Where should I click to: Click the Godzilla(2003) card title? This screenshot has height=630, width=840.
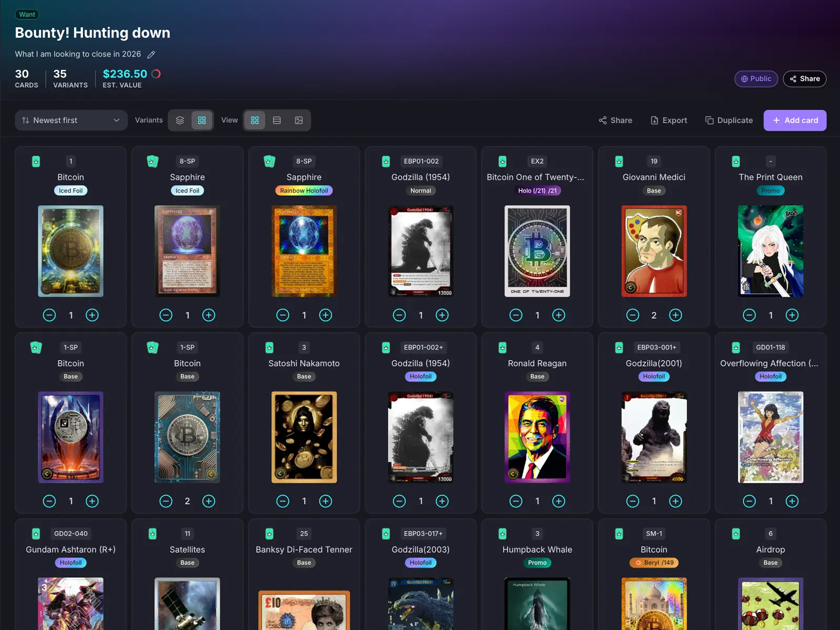point(421,550)
